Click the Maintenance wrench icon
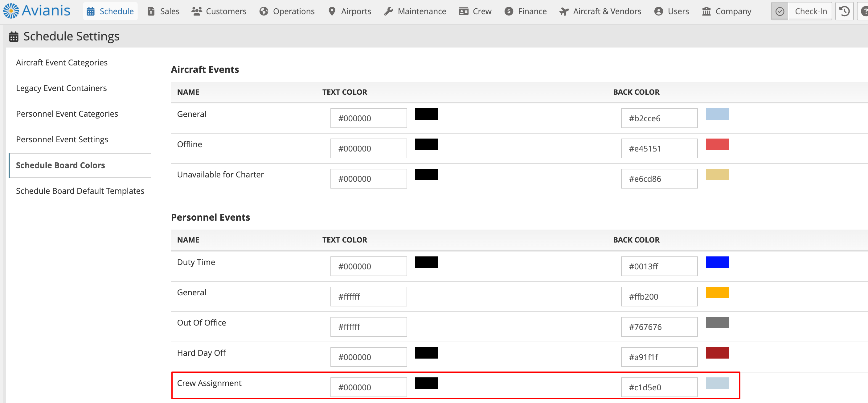Viewport: 868px width, 403px height. tap(388, 11)
